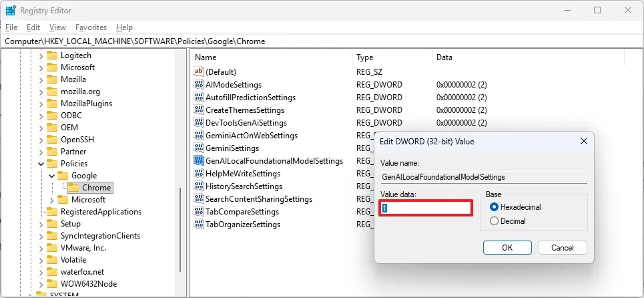644x298 pixels.
Task: Click the GeminiSettings DWORD icon
Action: point(199,148)
